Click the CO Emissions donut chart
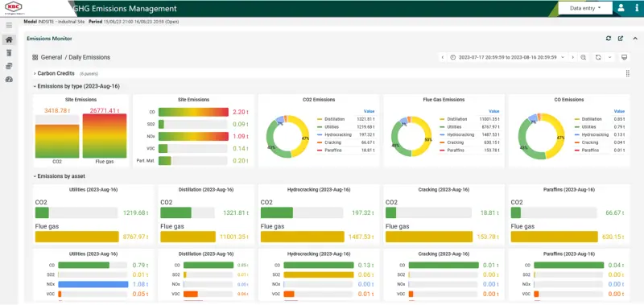 (x=542, y=136)
